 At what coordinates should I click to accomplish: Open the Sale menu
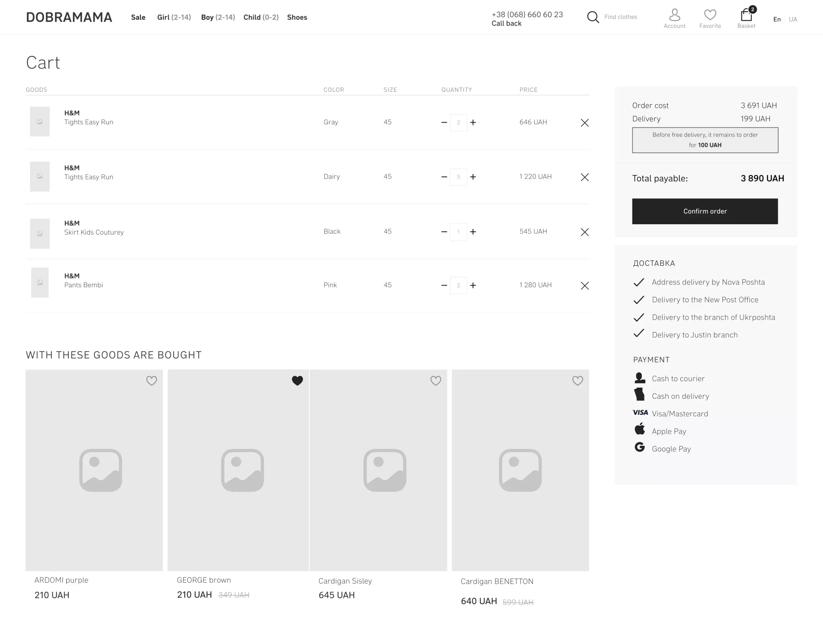click(138, 17)
